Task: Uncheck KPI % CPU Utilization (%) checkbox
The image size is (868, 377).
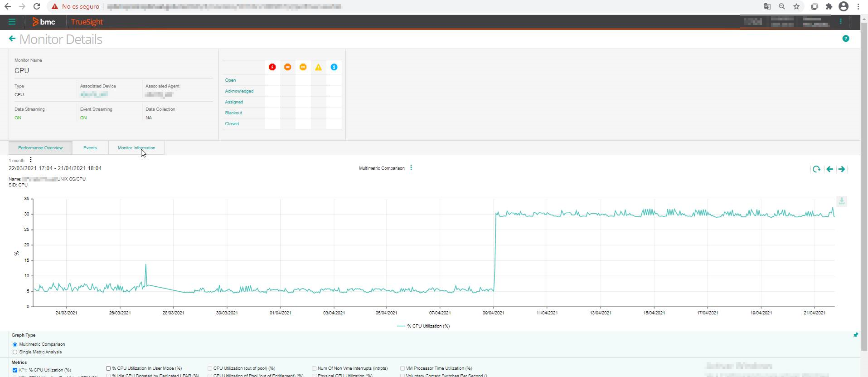Action: tap(15, 370)
